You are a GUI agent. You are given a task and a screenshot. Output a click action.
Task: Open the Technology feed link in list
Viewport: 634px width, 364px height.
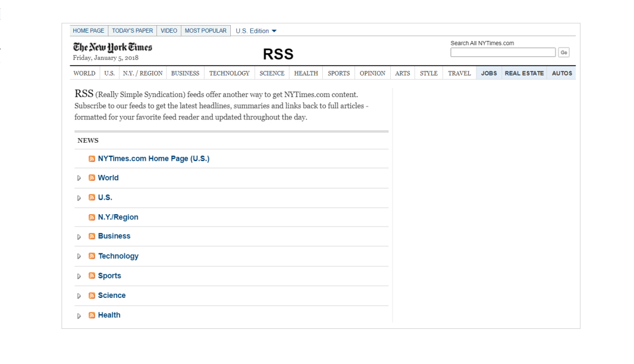(118, 256)
